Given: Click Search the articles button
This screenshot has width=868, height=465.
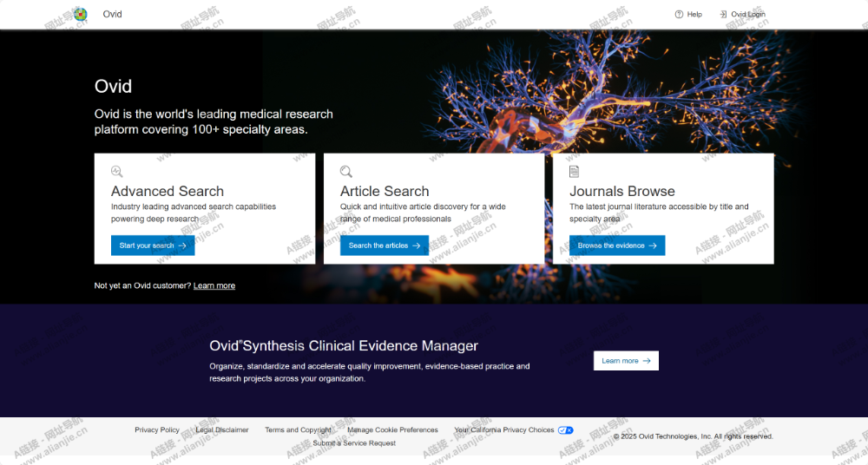Looking at the screenshot, I should click(385, 246).
